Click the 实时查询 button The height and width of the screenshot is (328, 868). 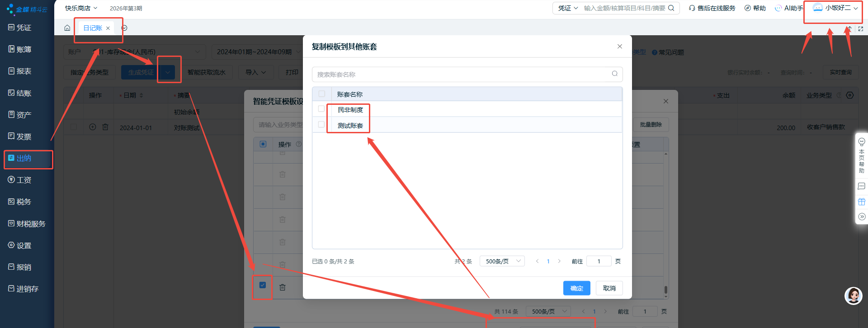[x=840, y=72]
